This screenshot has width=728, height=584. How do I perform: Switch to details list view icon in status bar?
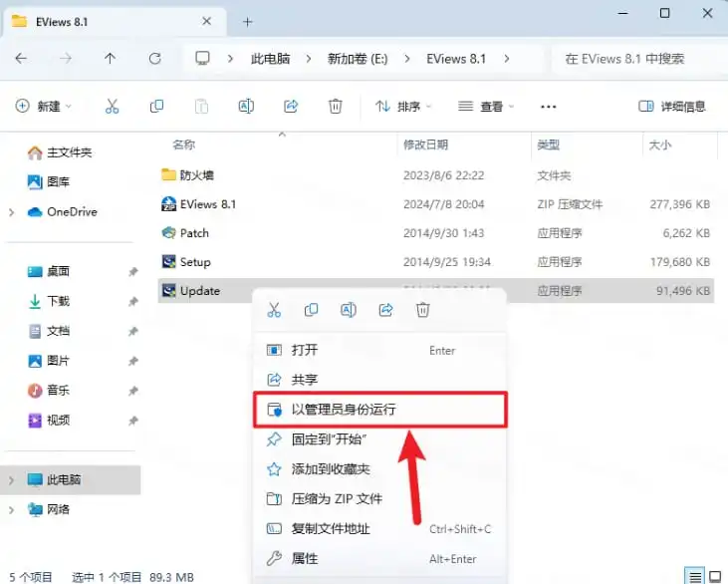pos(695,577)
